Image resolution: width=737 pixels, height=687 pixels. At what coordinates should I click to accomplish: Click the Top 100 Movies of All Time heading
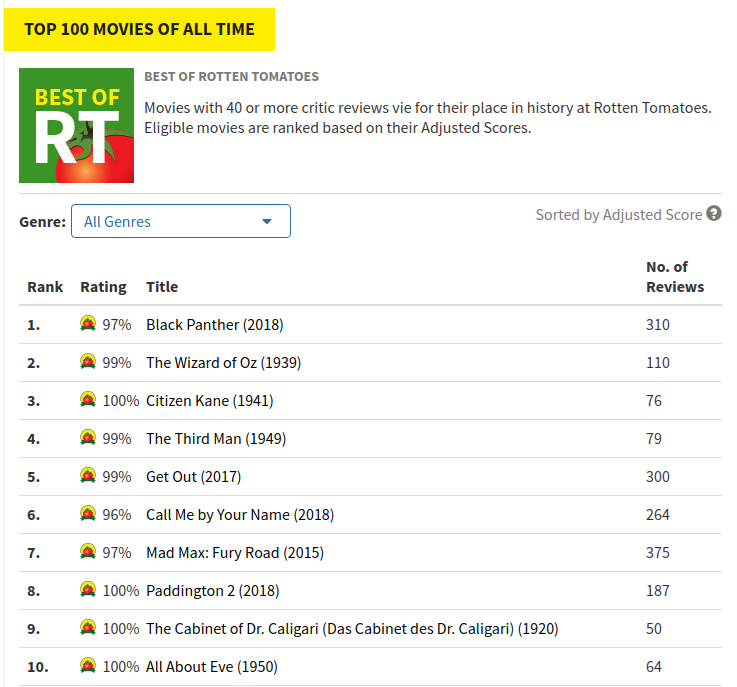139,29
